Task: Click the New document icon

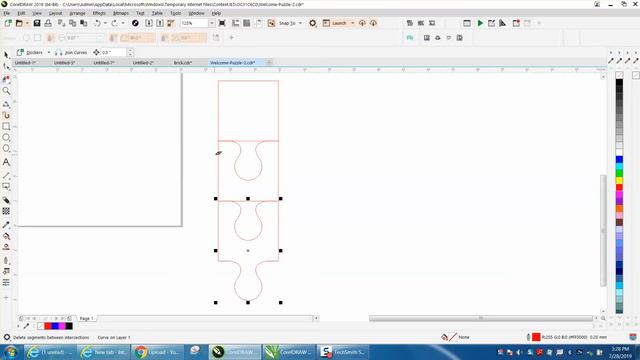Action: tap(8, 23)
